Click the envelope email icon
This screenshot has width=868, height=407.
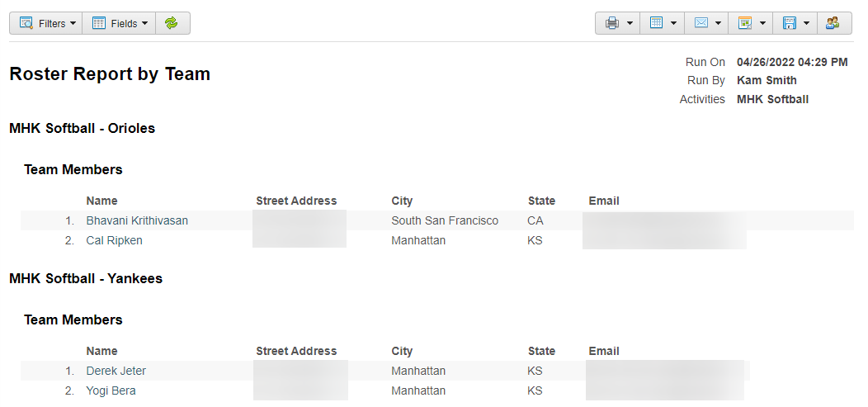point(701,23)
